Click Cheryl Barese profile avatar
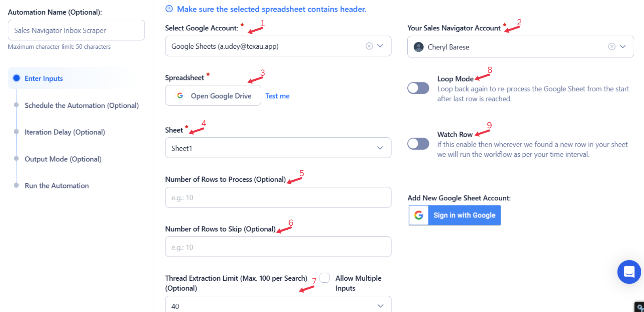 pyautogui.click(x=418, y=47)
